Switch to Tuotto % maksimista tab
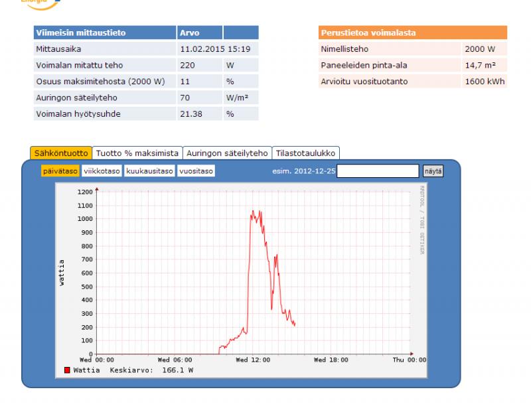 click(x=137, y=153)
